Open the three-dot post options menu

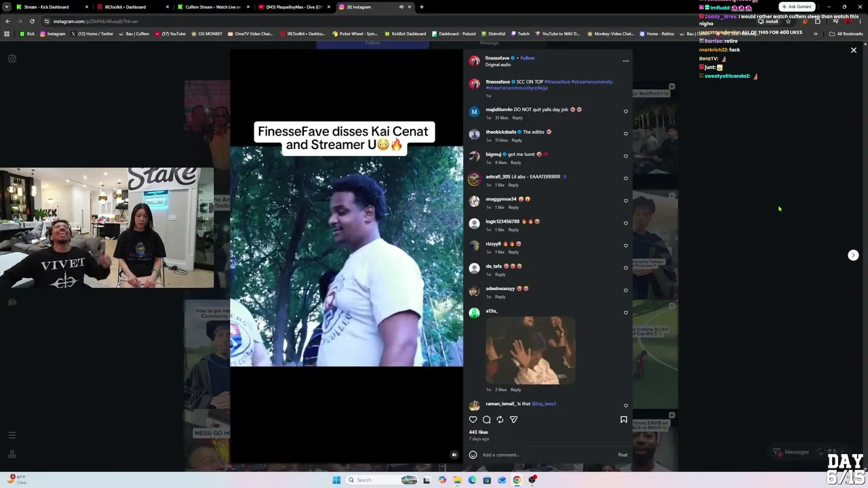click(626, 61)
